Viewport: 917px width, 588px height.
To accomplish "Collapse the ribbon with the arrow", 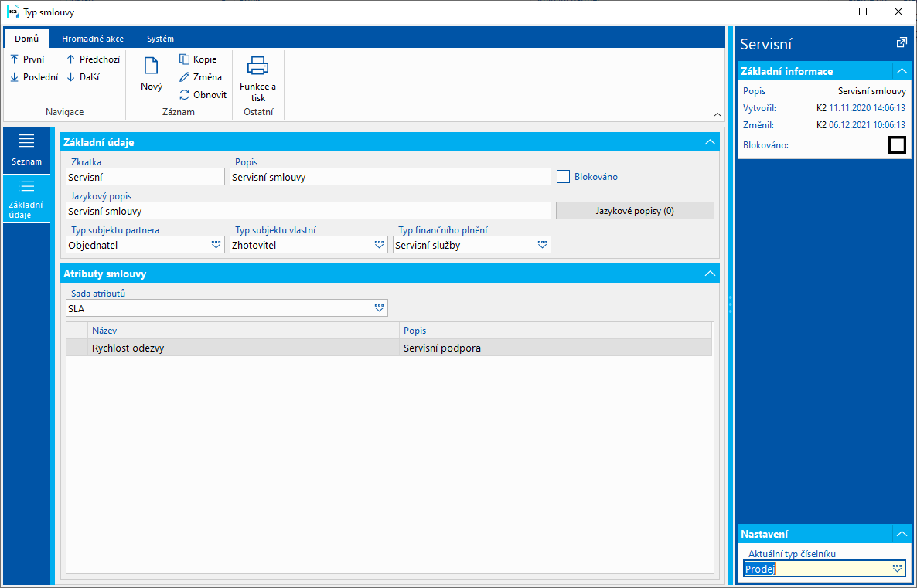I will click(x=718, y=114).
